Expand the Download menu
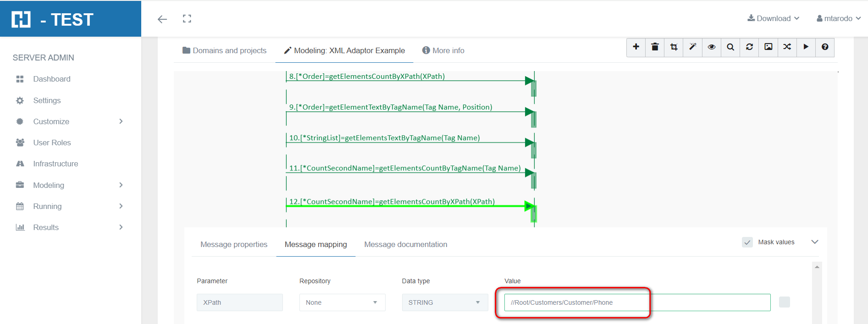The width and height of the screenshot is (868, 324). coord(773,18)
